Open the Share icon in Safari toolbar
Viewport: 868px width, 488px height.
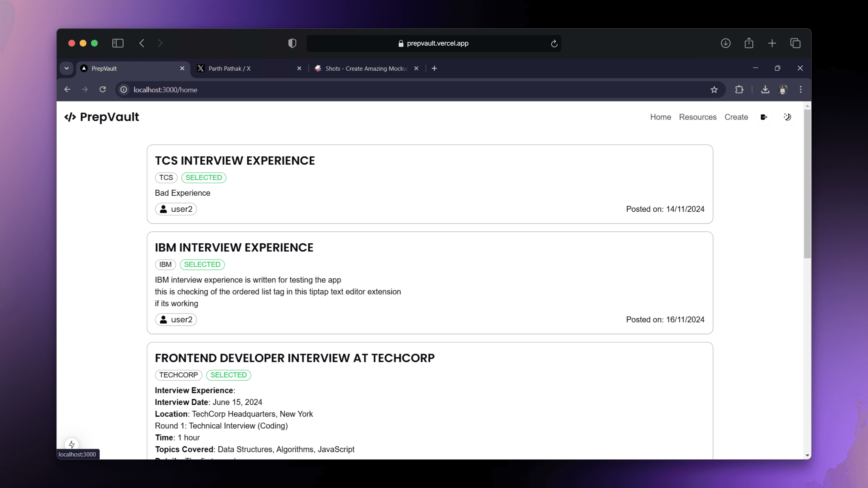click(749, 43)
